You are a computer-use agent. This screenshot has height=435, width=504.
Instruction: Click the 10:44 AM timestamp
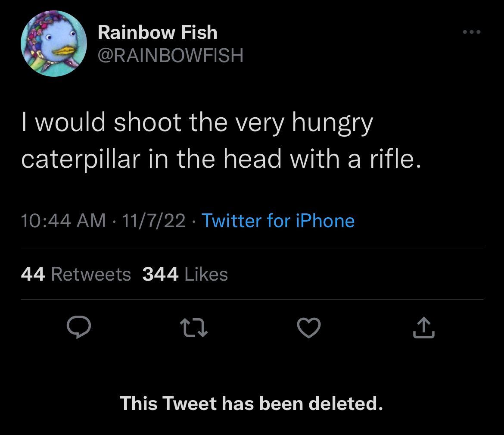tap(63, 221)
